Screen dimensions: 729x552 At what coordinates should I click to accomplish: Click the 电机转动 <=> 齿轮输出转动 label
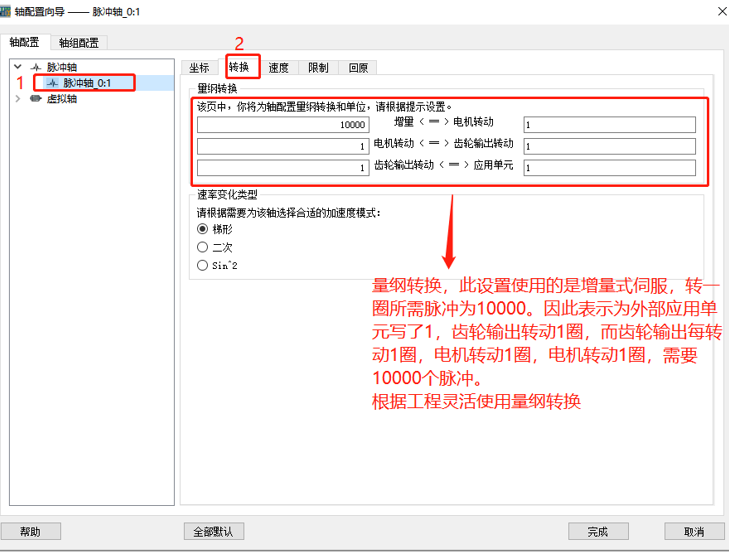444,143
